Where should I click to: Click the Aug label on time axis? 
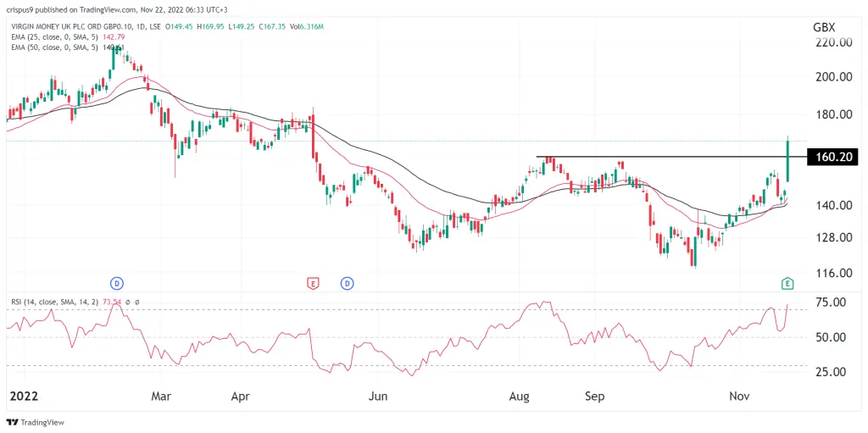[520, 397]
